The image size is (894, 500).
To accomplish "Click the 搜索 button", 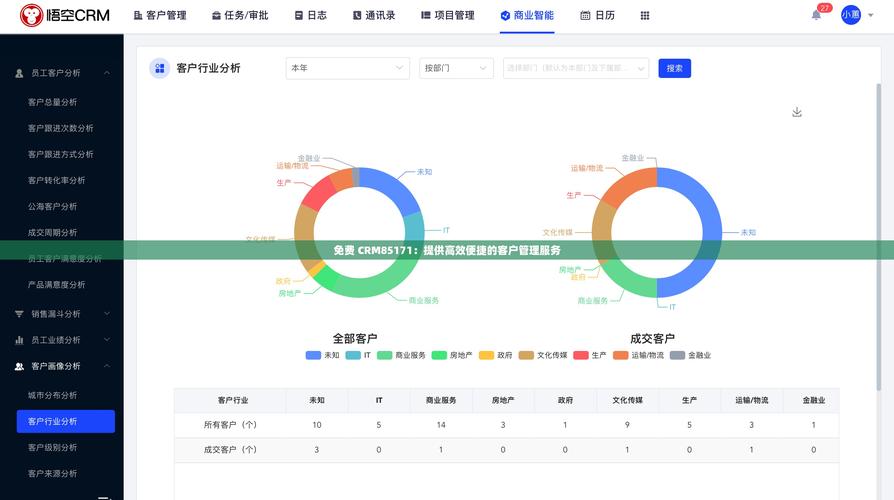I will 674,68.
